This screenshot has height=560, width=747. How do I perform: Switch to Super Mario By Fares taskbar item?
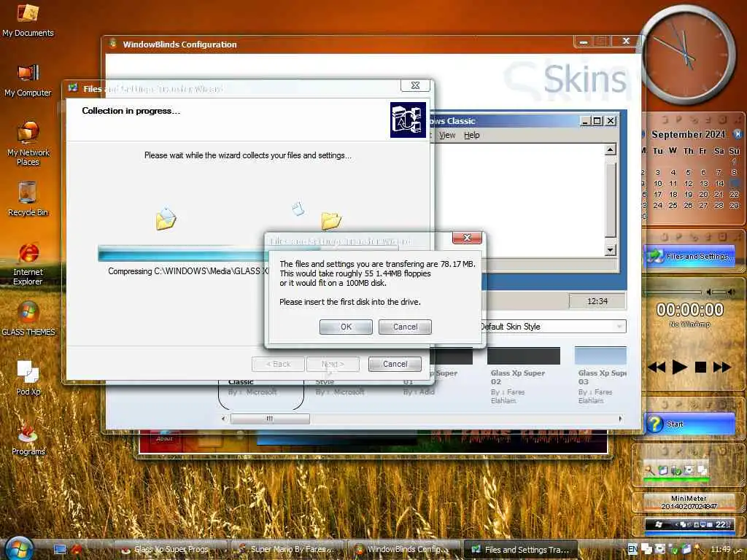(x=287, y=550)
